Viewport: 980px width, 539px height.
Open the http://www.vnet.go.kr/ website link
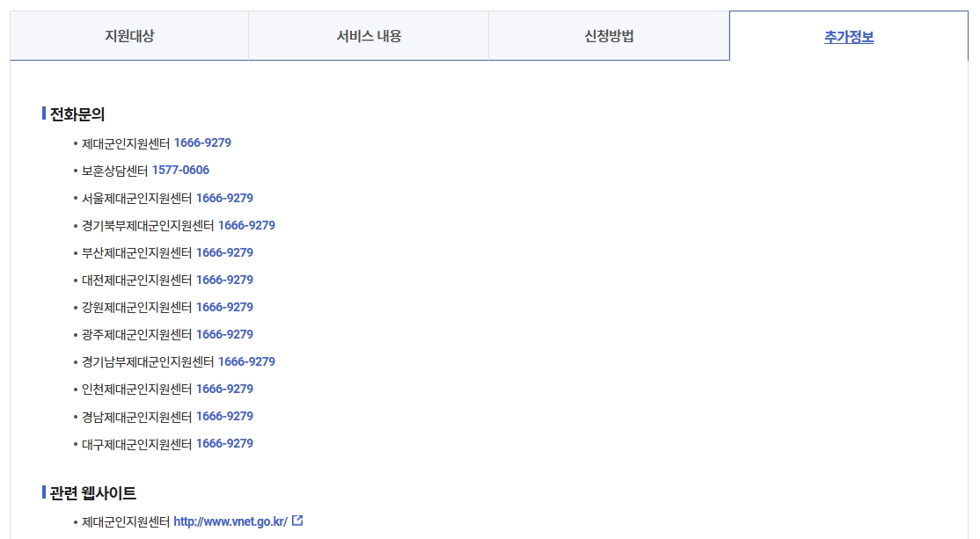pyautogui.click(x=230, y=521)
